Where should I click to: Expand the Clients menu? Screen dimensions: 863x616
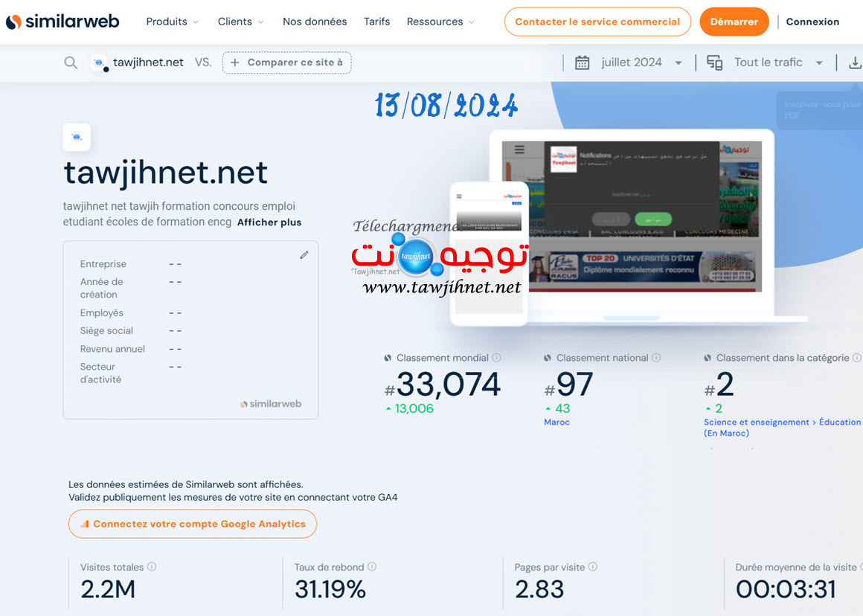[x=240, y=22]
